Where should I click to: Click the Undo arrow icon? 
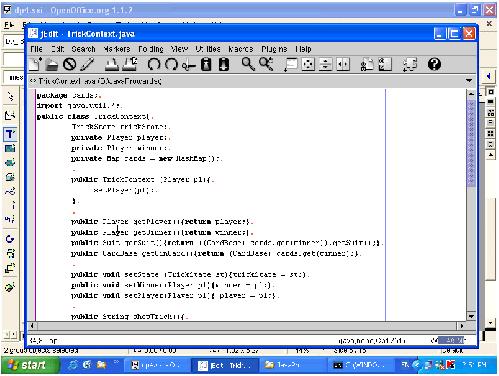click(153, 64)
